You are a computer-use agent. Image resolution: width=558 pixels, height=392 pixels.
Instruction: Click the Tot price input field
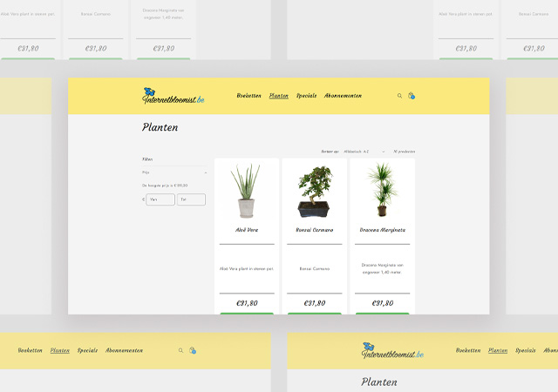[x=191, y=199]
